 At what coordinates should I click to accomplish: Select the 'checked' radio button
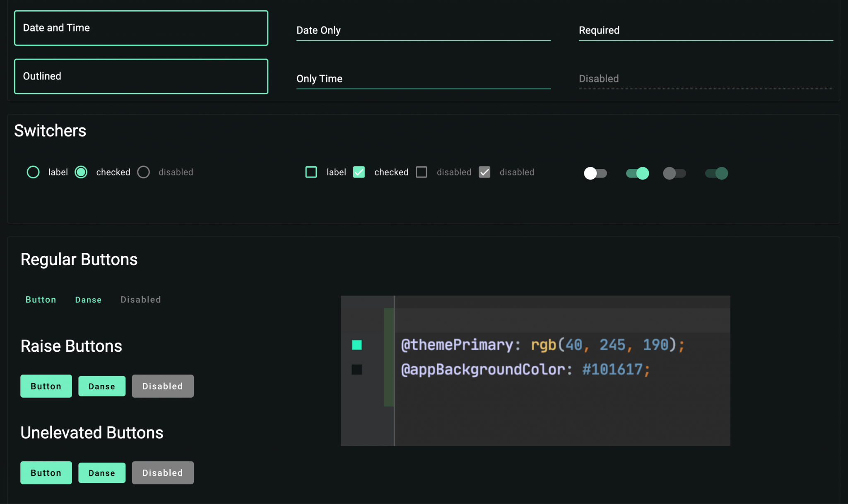coord(81,172)
